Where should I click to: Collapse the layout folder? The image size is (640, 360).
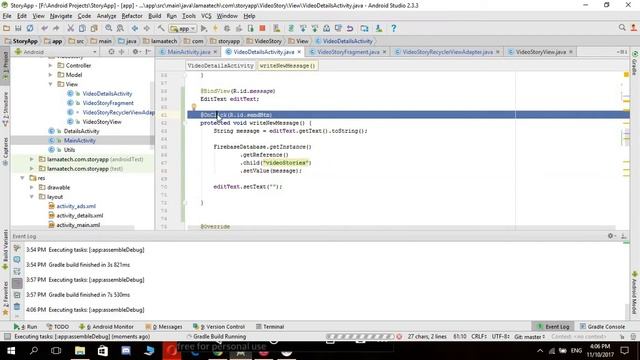(32, 197)
